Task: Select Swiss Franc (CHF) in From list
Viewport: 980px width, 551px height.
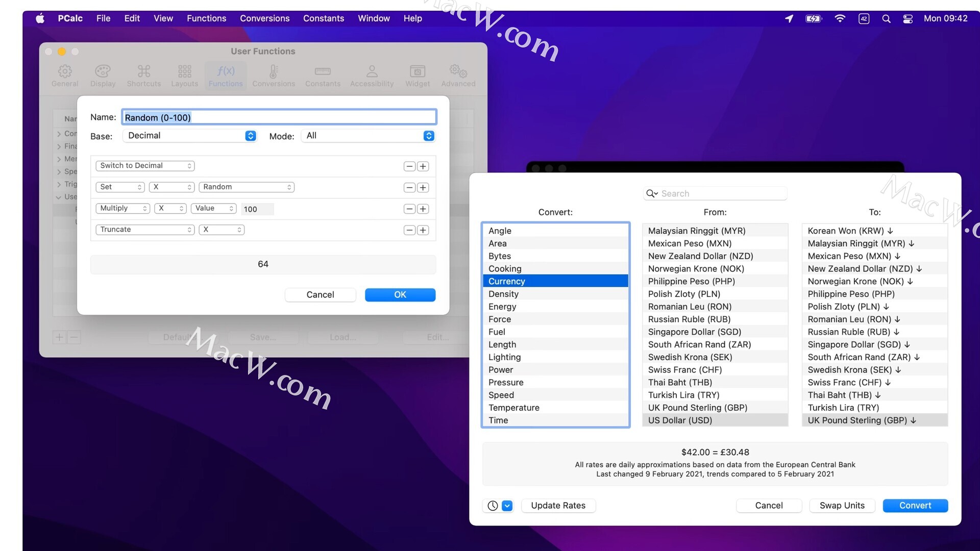Action: click(684, 370)
